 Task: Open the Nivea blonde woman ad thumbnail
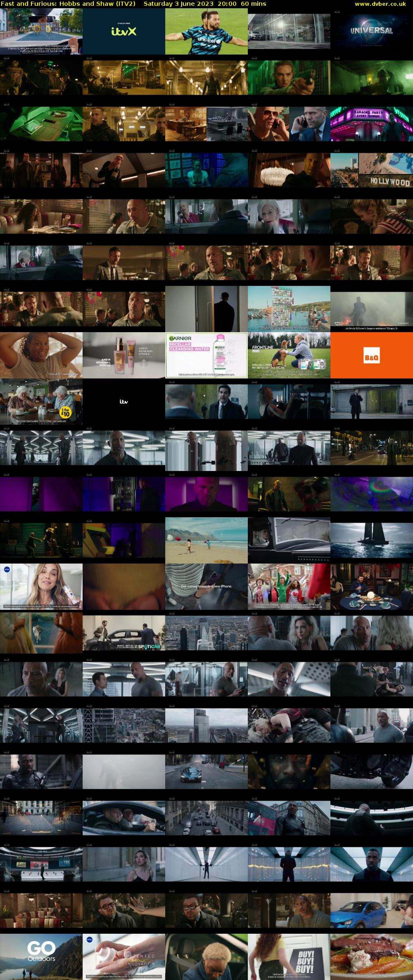tap(41, 587)
